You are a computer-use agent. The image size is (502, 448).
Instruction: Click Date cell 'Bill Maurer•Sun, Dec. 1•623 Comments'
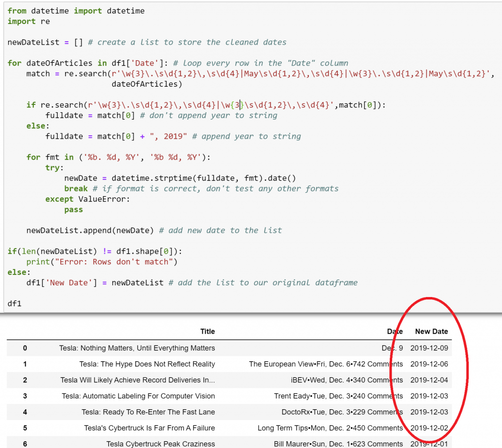(338, 444)
